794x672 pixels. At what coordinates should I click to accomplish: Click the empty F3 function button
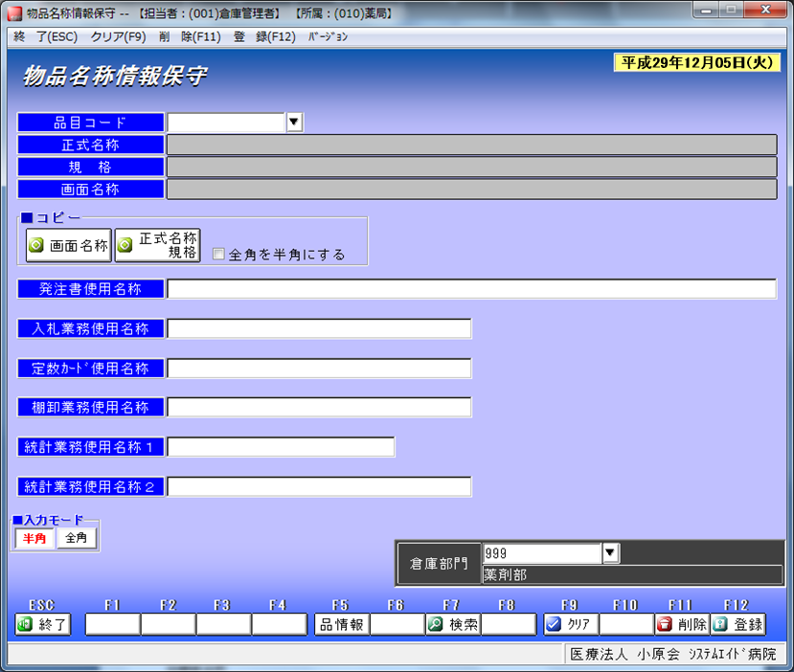[x=224, y=624]
